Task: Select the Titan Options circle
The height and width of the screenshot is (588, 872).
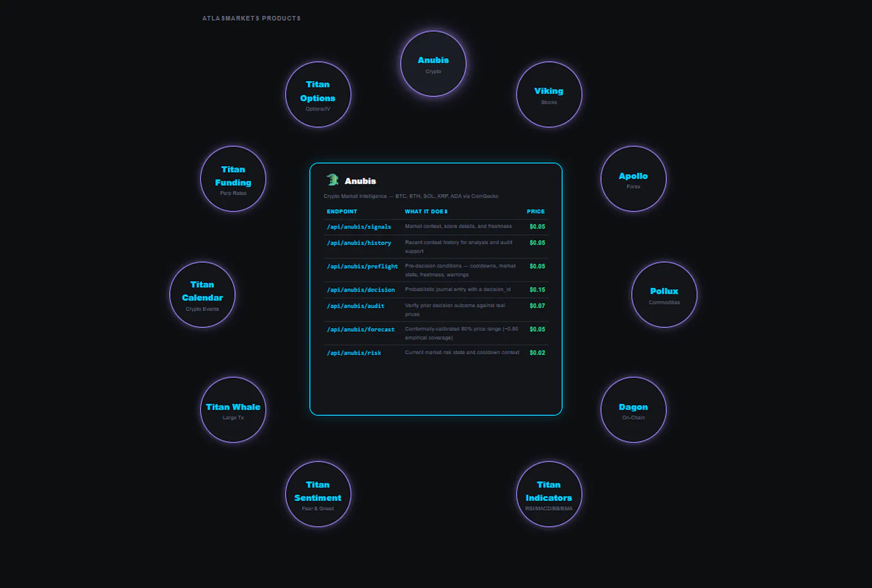Action: [318, 94]
